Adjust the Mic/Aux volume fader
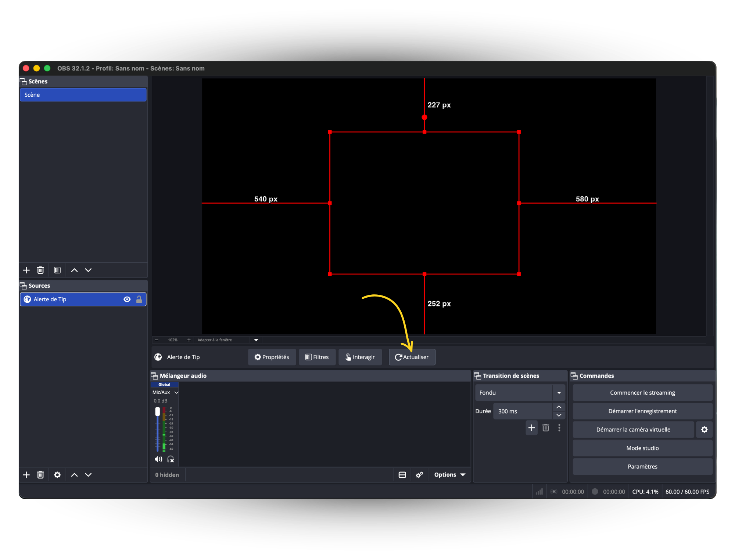This screenshot has height=560, width=735. tap(158, 412)
